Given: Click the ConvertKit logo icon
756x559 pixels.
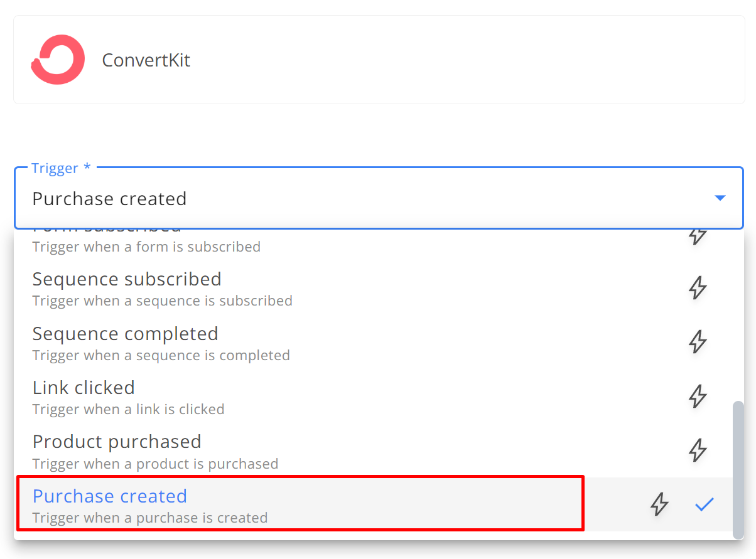Looking at the screenshot, I should [x=58, y=60].
